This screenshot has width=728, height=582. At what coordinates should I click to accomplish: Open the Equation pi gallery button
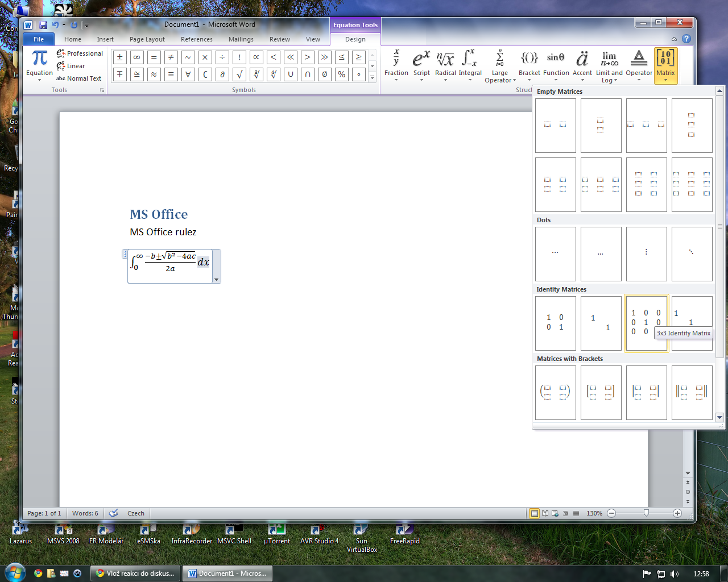coord(39,66)
